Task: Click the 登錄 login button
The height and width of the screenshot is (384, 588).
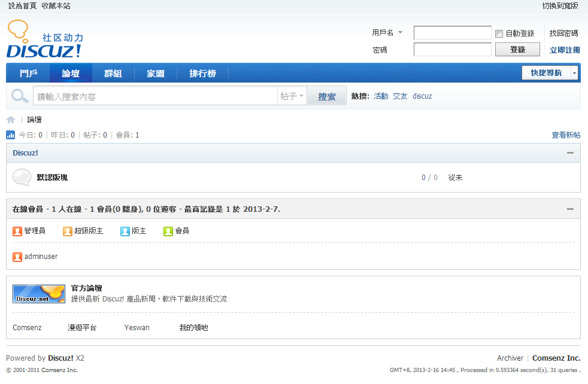Action: coord(517,50)
